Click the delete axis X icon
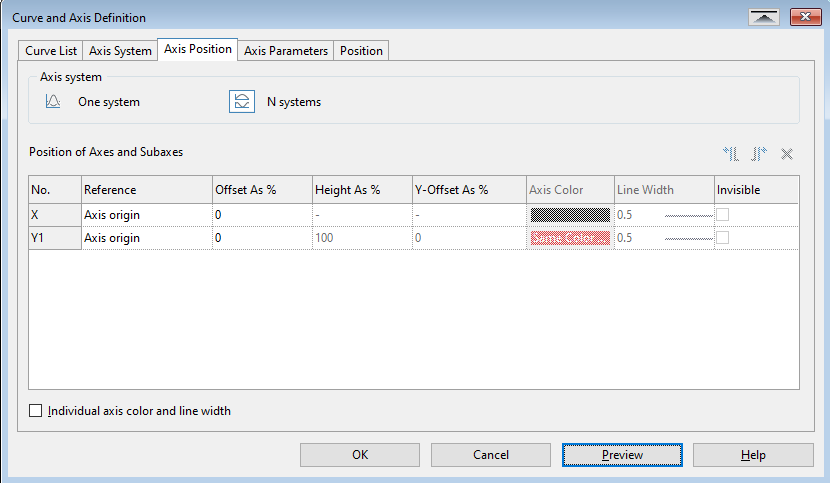The image size is (830, 483). (x=787, y=154)
